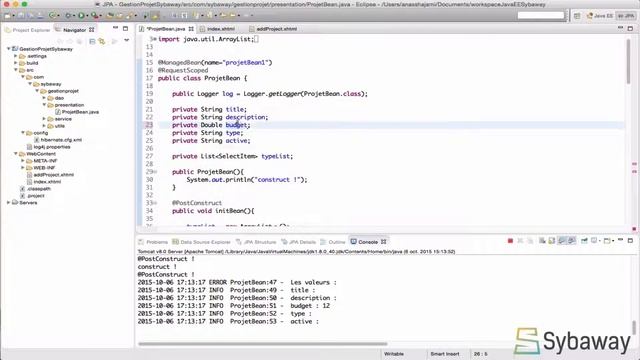Click console horizontal scrollbar
This screenshot has width=640, height=360.
tap(262, 344)
